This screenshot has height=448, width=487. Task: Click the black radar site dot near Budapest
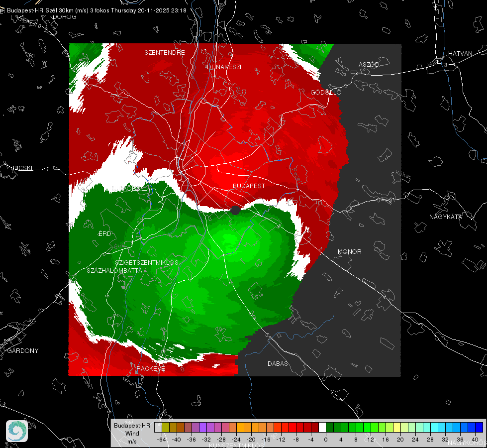(x=235, y=210)
